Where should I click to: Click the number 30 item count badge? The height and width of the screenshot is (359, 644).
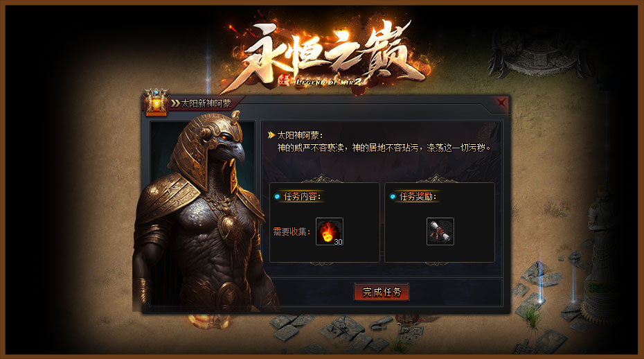[338, 242]
